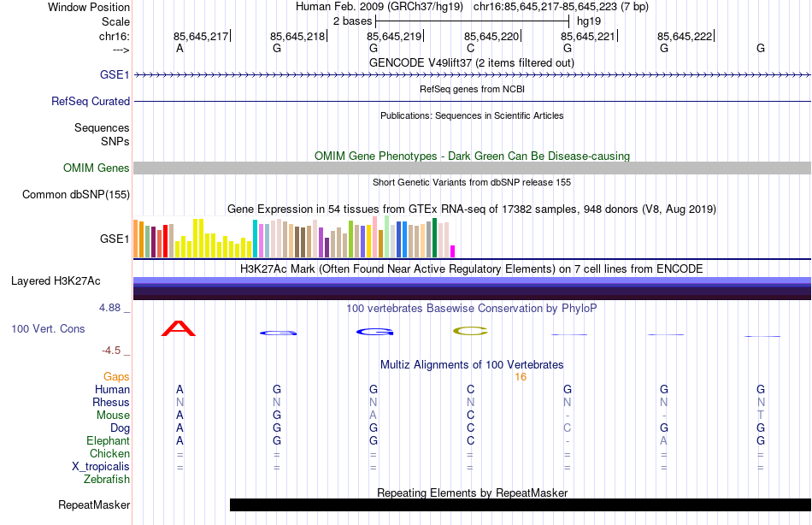Click the OMIM Gene Phenotypes track title
This screenshot has width=812, height=525.
click(472, 156)
